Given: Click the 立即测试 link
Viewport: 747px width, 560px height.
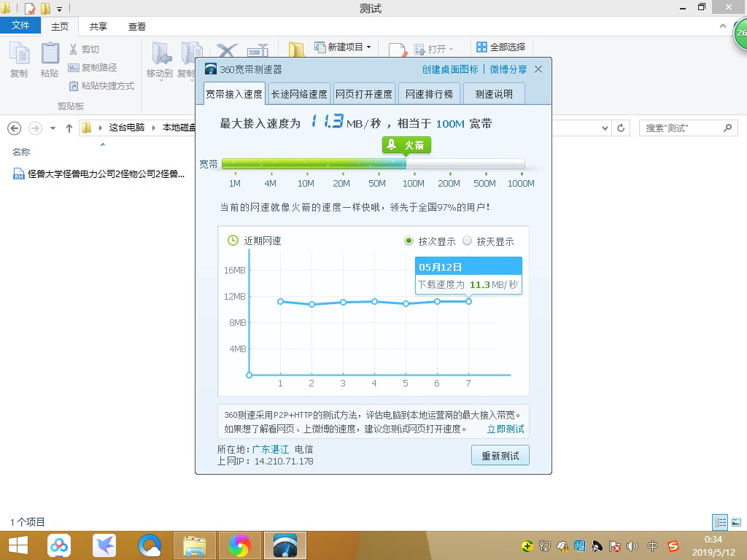Looking at the screenshot, I should click(506, 429).
